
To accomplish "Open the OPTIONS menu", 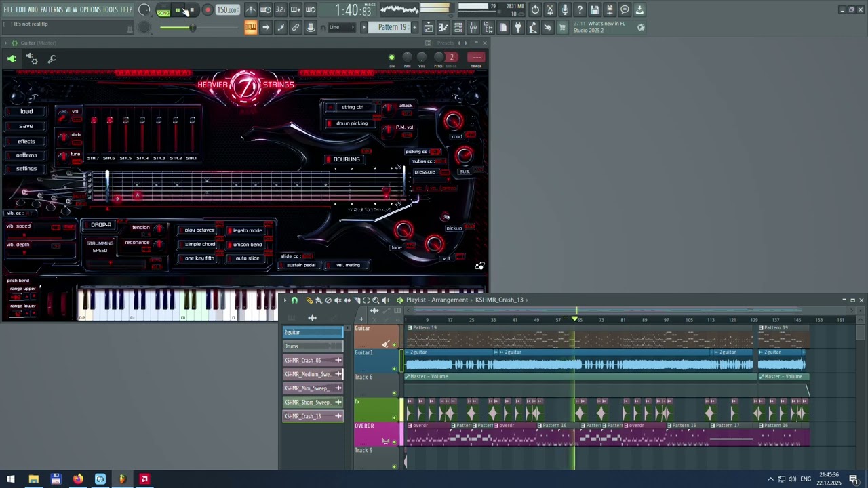I will pos(90,9).
